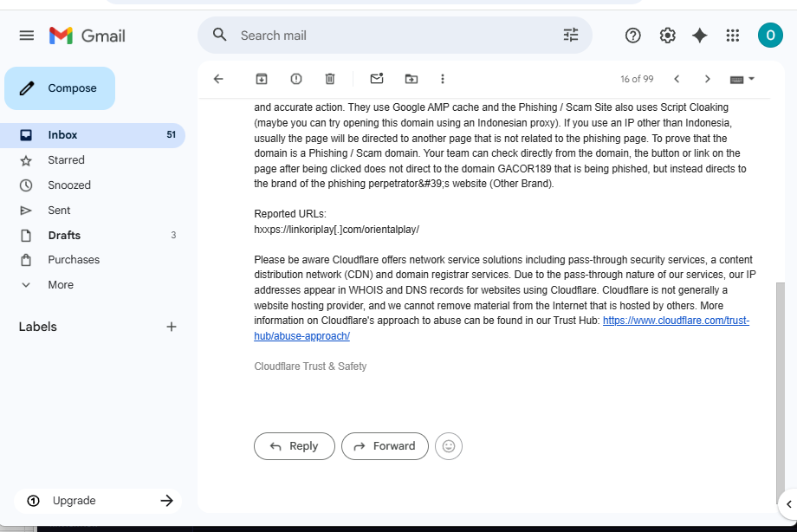Open the Drafts folder
This screenshot has height=532, width=797.
[93, 235]
